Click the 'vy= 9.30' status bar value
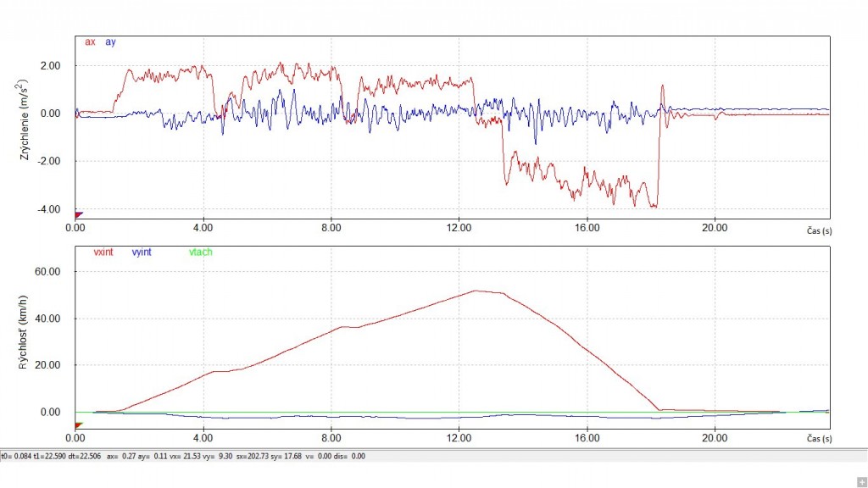The width and height of the screenshot is (868, 488). (217, 457)
